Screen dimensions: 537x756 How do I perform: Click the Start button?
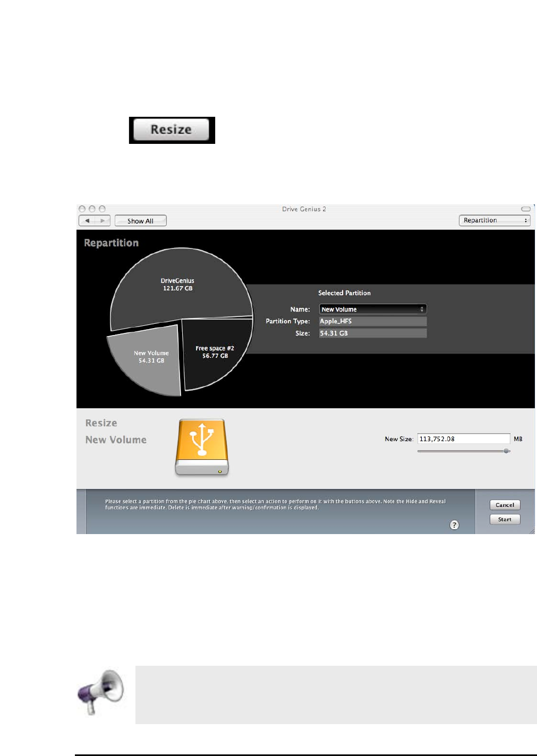[505, 519]
